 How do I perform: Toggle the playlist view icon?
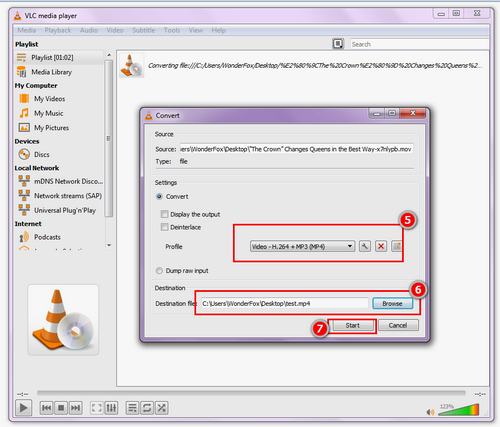pos(132,408)
